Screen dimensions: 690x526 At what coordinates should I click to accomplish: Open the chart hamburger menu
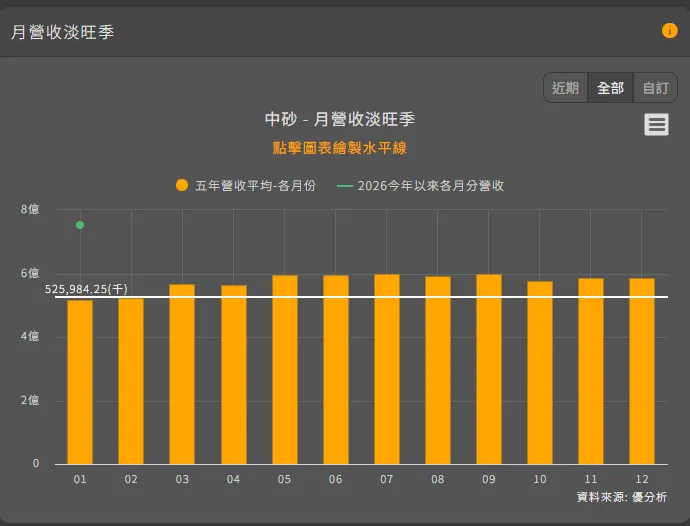click(656, 125)
